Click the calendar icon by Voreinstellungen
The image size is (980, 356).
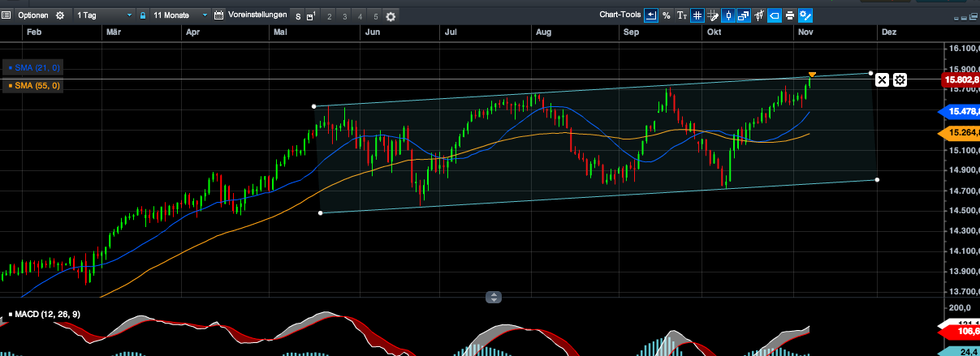[219, 15]
